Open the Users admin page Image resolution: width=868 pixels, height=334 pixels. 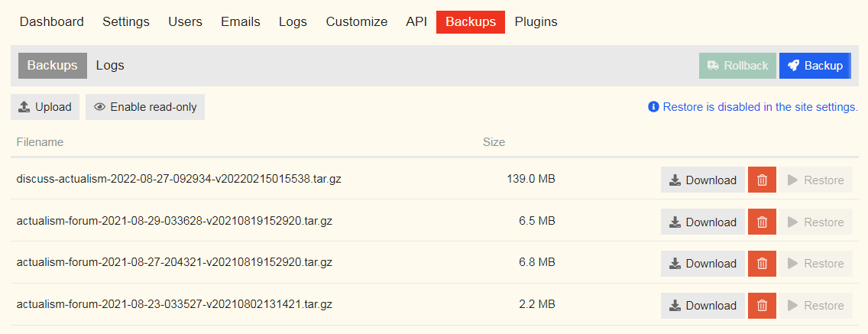[185, 21]
